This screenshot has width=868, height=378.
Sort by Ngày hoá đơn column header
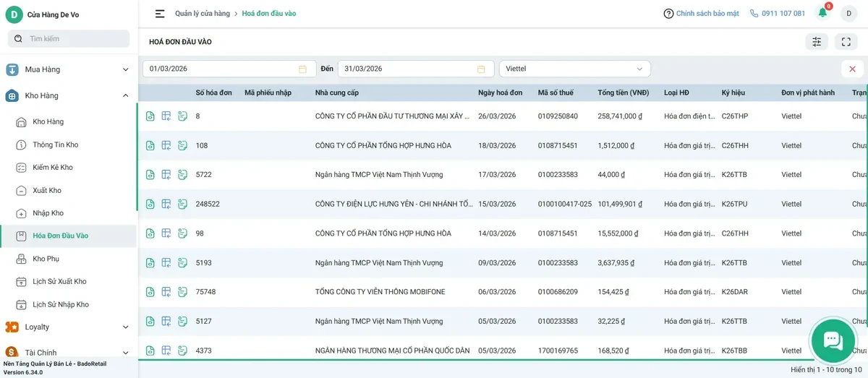500,93
